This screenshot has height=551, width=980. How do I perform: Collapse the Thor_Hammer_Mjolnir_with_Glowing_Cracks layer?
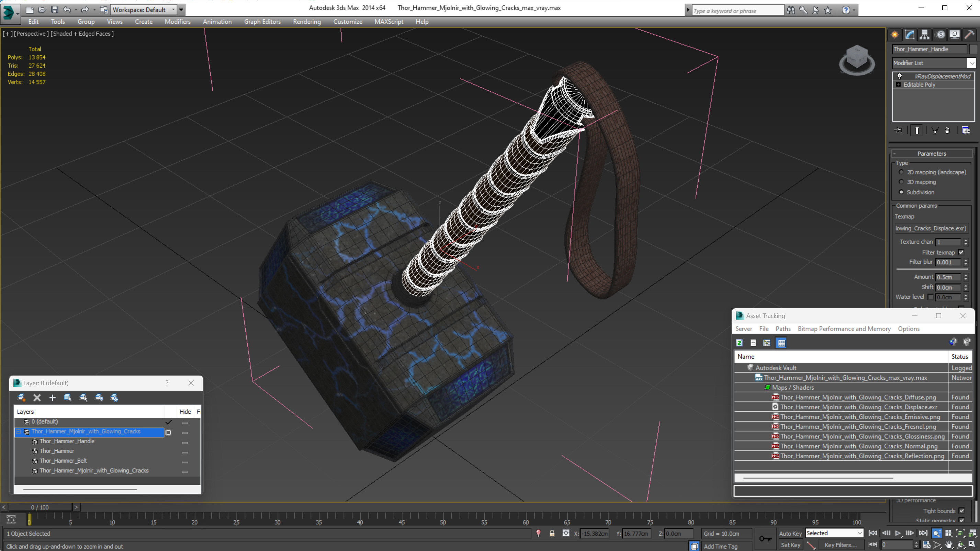click(18, 432)
